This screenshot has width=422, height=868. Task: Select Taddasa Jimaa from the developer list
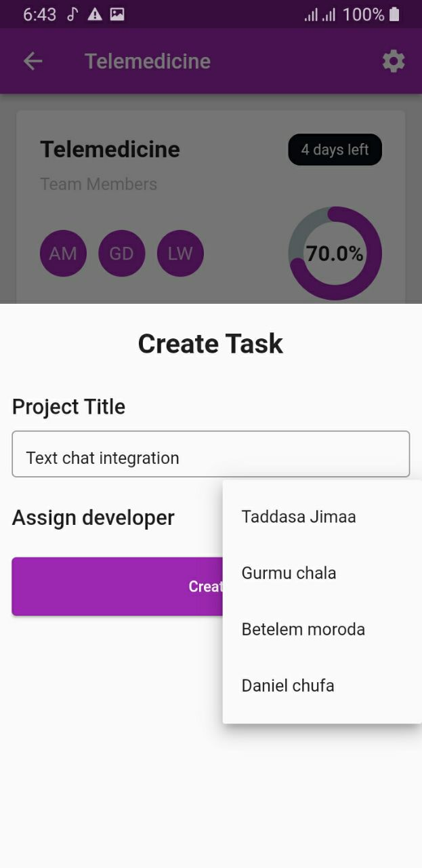click(x=299, y=517)
